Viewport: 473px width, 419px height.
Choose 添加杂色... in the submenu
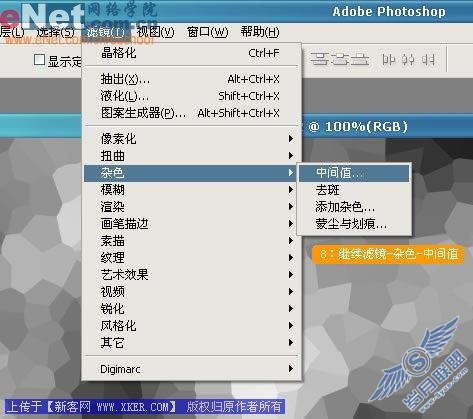354,207
